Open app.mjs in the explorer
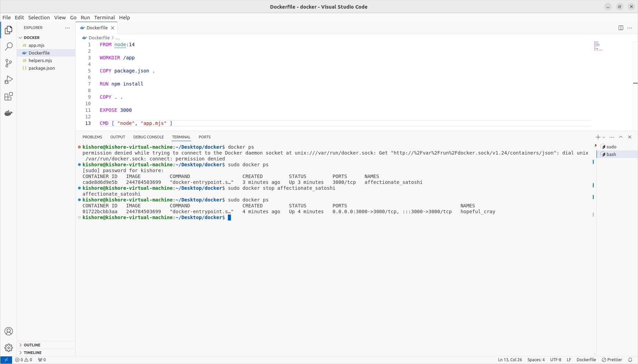The width and height of the screenshot is (638, 364). tap(36, 45)
